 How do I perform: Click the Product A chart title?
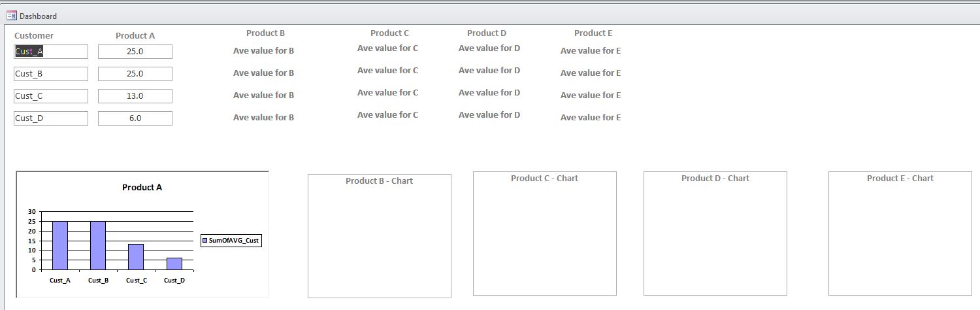142,188
